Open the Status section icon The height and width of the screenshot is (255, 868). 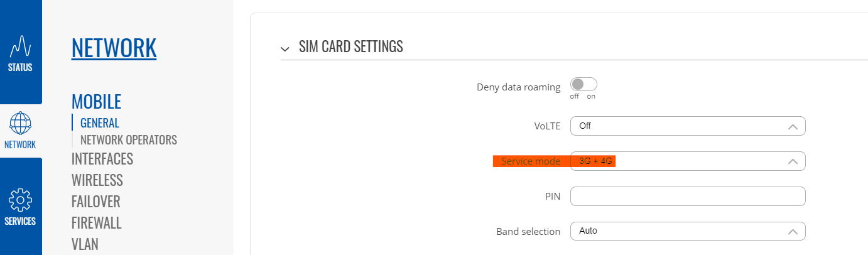pos(21,47)
